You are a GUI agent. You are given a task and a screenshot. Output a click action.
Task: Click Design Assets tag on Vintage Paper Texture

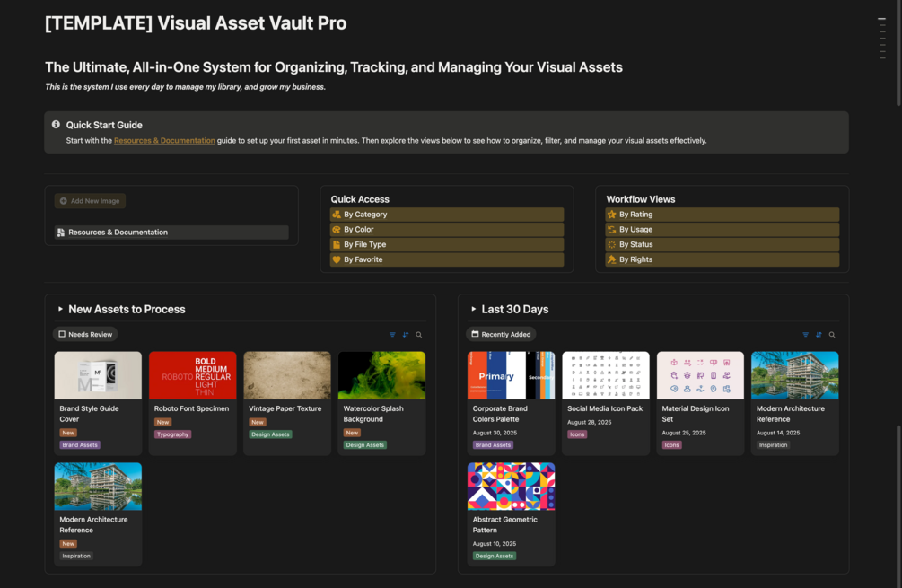tap(270, 434)
